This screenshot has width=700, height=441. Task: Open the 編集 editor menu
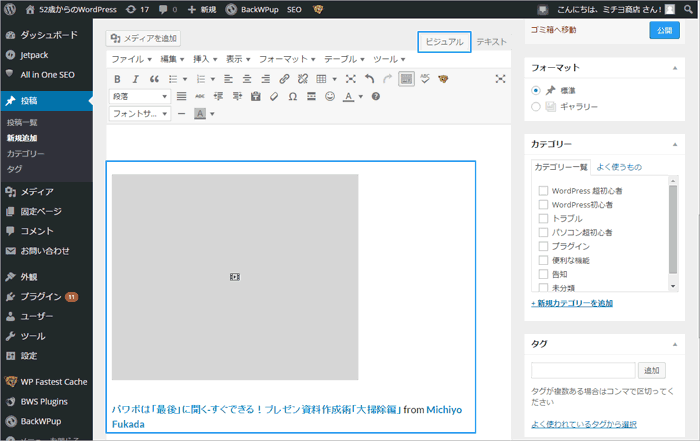[172, 59]
